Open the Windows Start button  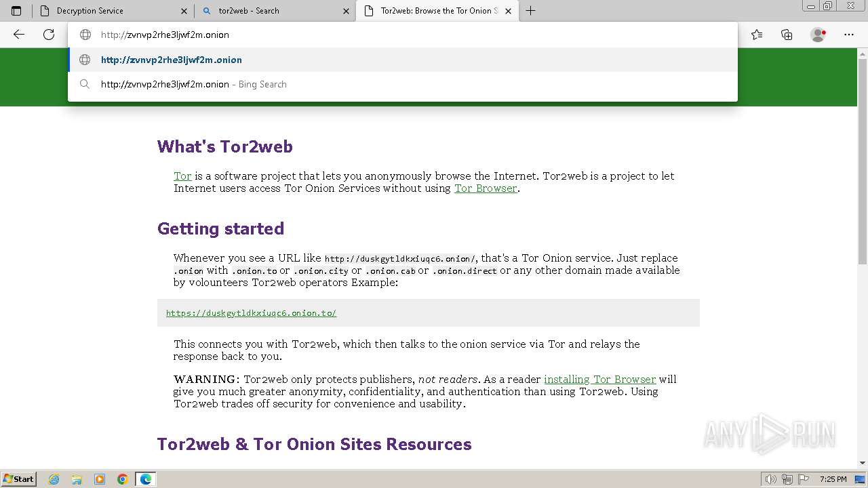coord(19,479)
